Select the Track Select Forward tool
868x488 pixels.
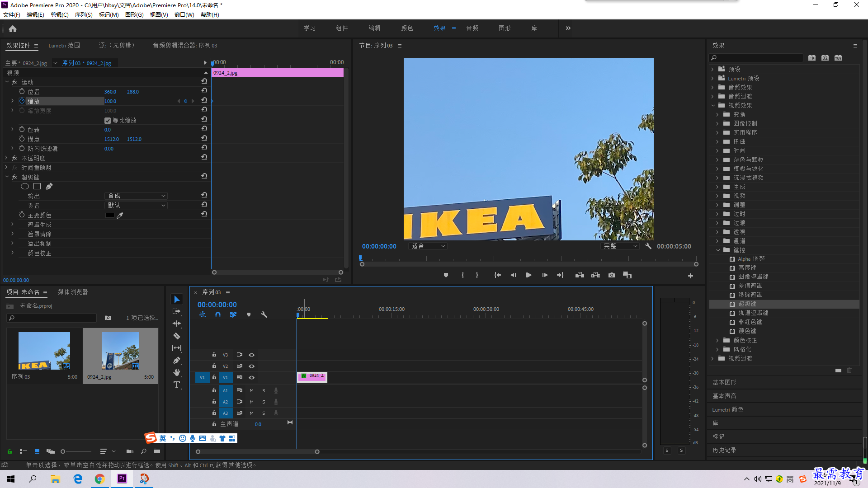(177, 311)
